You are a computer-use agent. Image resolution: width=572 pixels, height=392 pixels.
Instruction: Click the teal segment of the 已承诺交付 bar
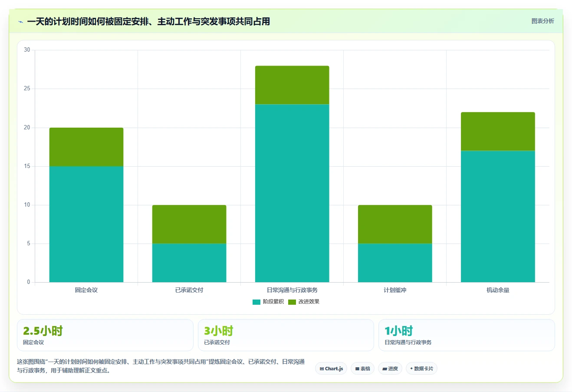[189, 263]
